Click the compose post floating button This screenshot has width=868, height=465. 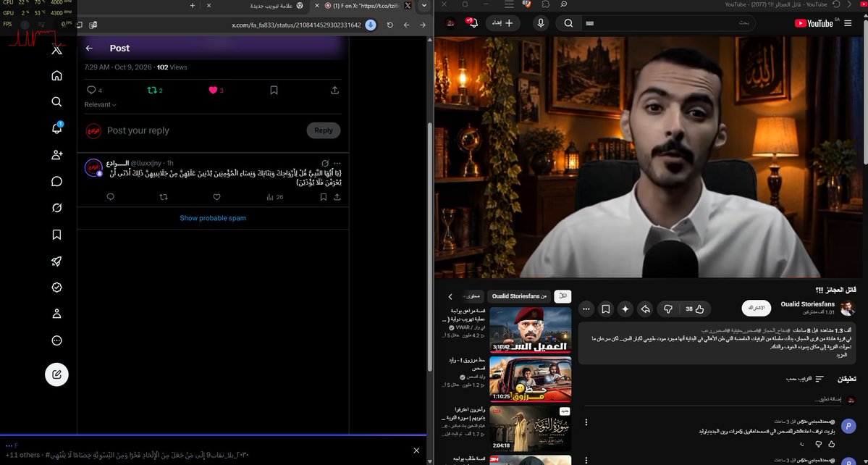click(56, 374)
